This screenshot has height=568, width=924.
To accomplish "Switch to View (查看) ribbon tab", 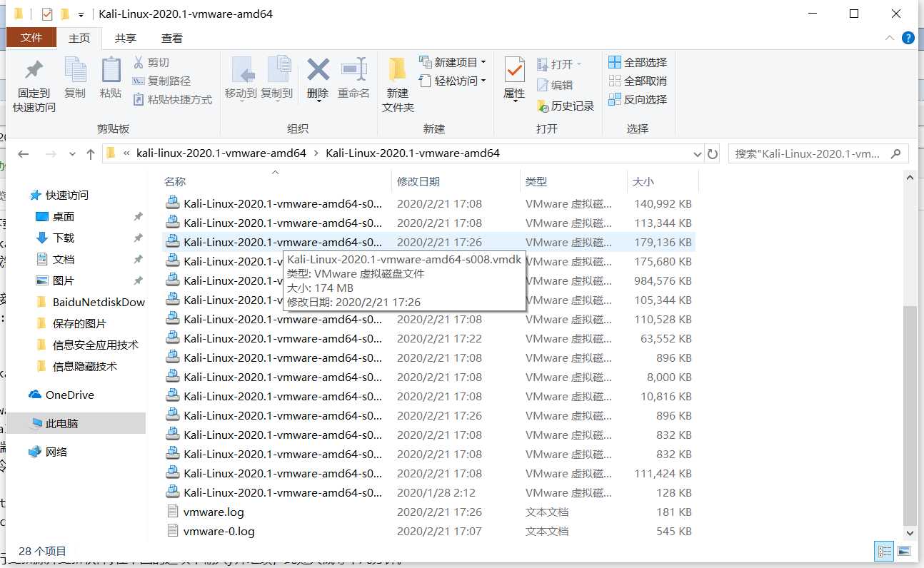I will [172, 39].
